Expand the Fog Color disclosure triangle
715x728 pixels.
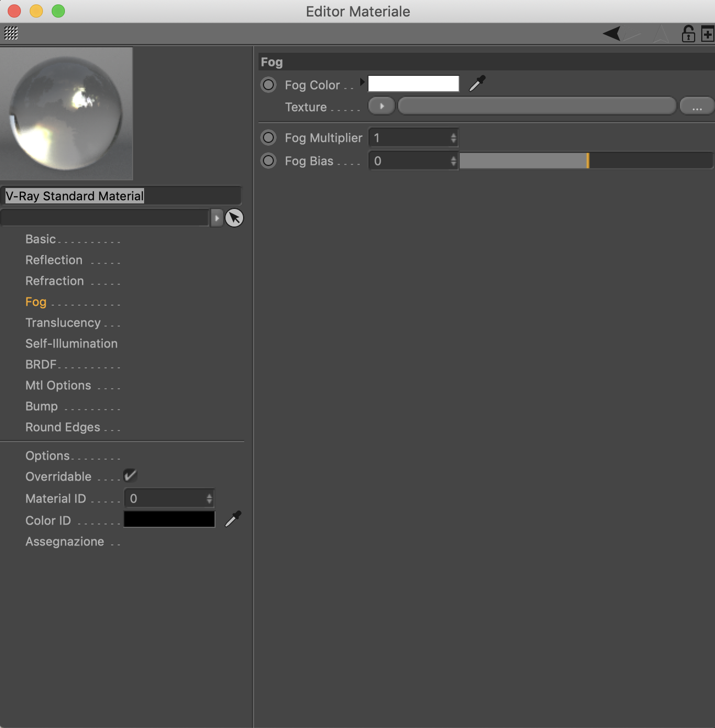[362, 82]
